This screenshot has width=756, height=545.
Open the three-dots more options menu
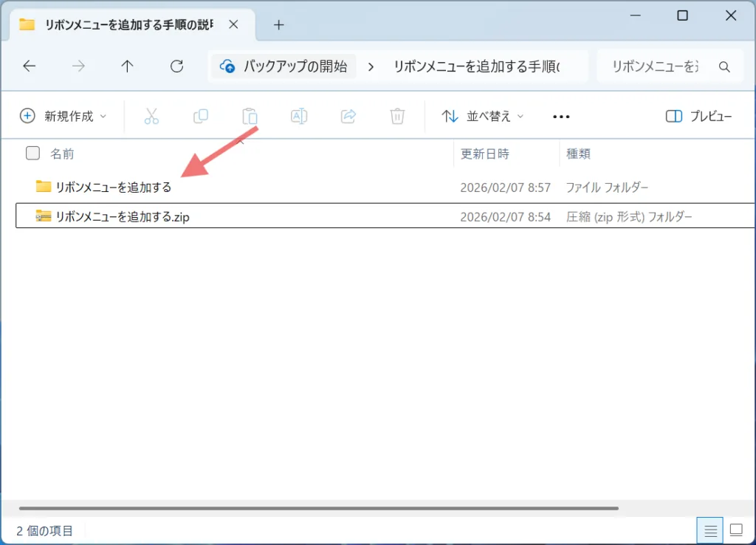tap(561, 116)
